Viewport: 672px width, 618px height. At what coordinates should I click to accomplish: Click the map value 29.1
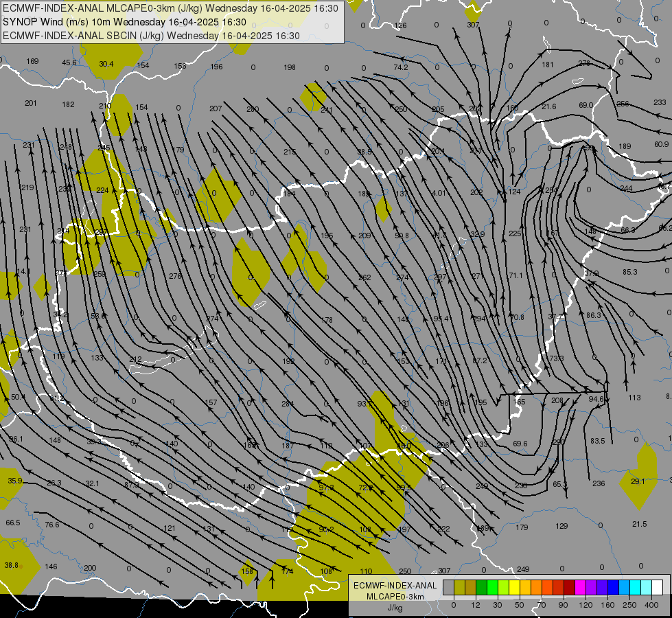(638, 481)
